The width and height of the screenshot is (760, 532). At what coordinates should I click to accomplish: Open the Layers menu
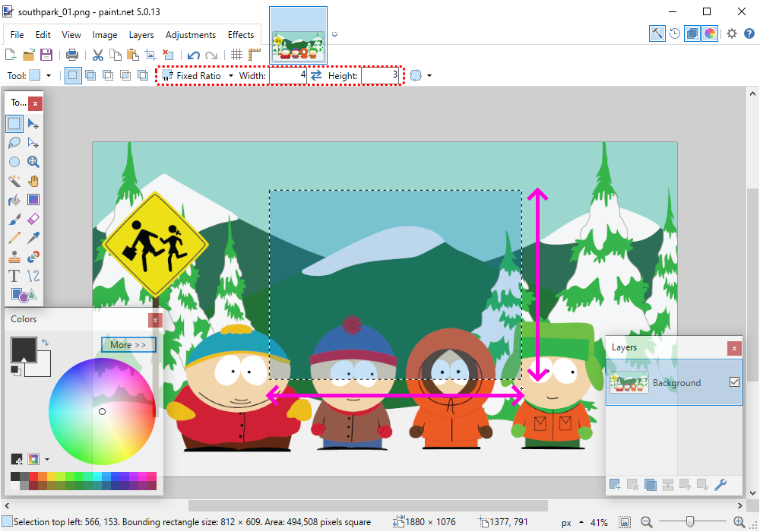pyautogui.click(x=141, y=35)
